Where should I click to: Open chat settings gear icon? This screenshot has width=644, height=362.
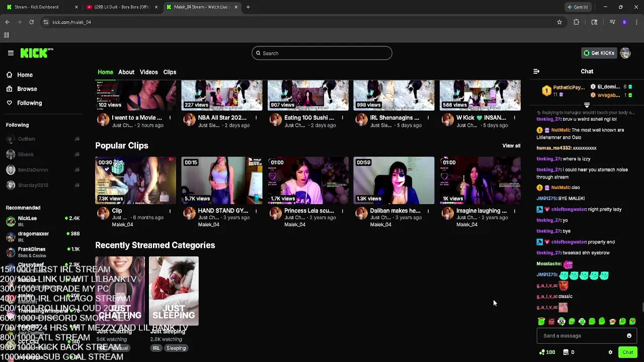point(610,352)
